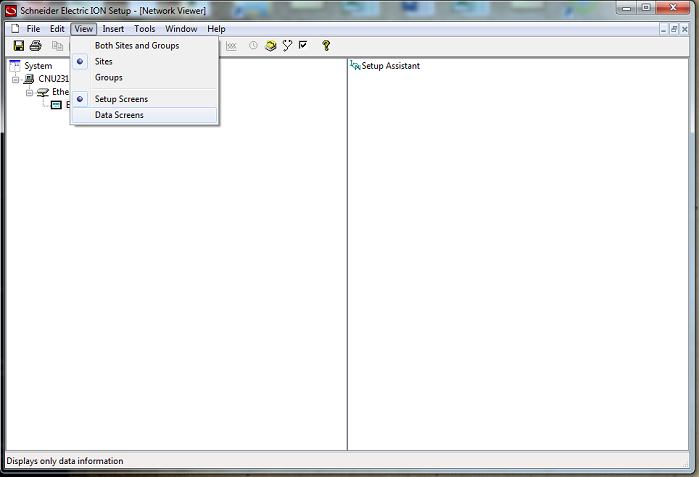This screenshot has width=699, height=477.
Task: Open the Edit menu
Action: [57, 29]
